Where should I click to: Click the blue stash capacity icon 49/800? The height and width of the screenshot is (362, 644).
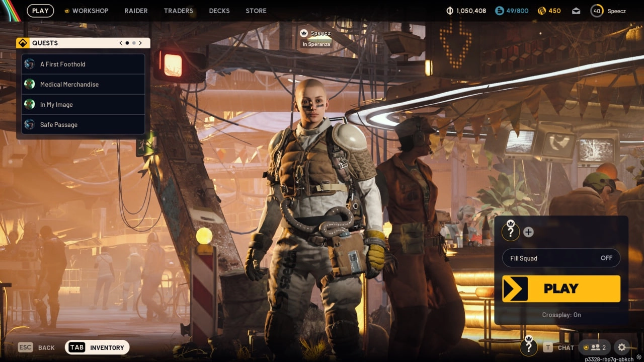click(499, 11)
